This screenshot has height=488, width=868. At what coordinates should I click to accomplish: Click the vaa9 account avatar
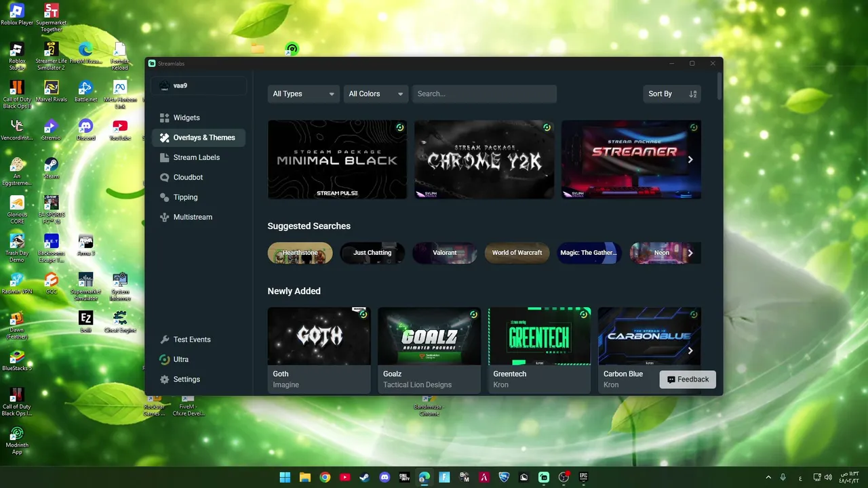[164, 86]
